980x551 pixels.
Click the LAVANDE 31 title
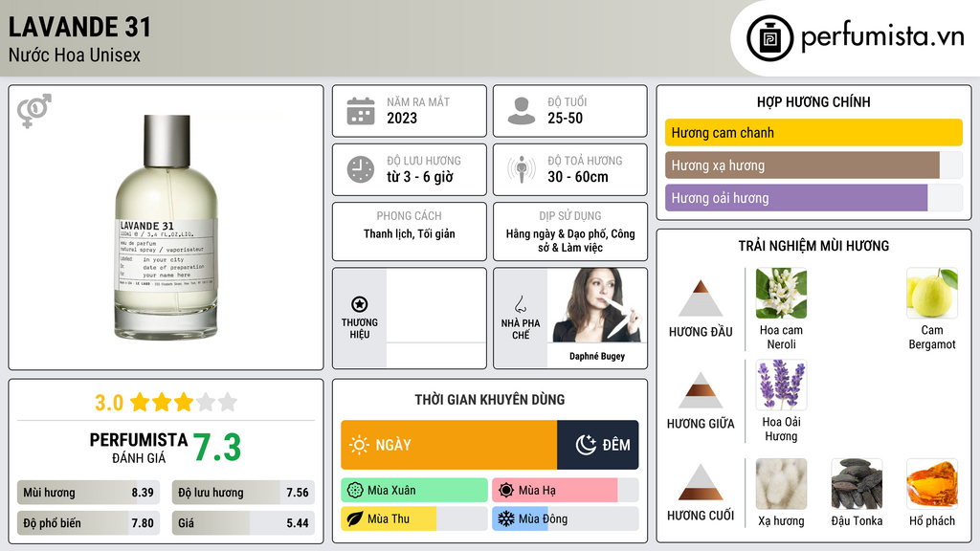click(80, 27)
